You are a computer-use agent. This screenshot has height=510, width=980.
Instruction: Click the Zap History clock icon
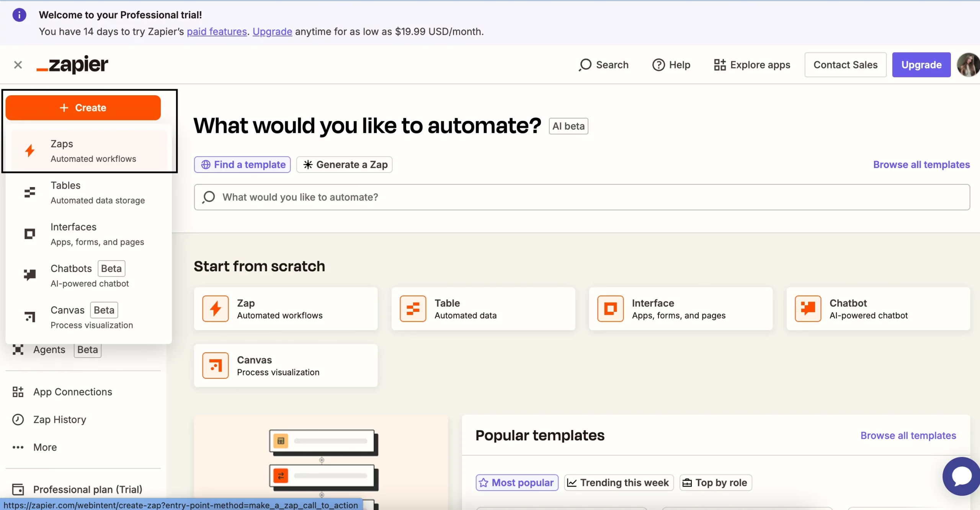click(18, 420)
